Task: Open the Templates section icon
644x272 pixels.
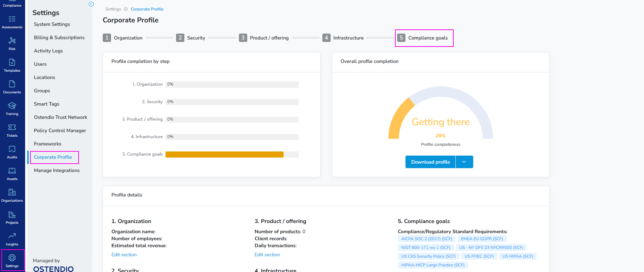Action: [x=12, y=62]
